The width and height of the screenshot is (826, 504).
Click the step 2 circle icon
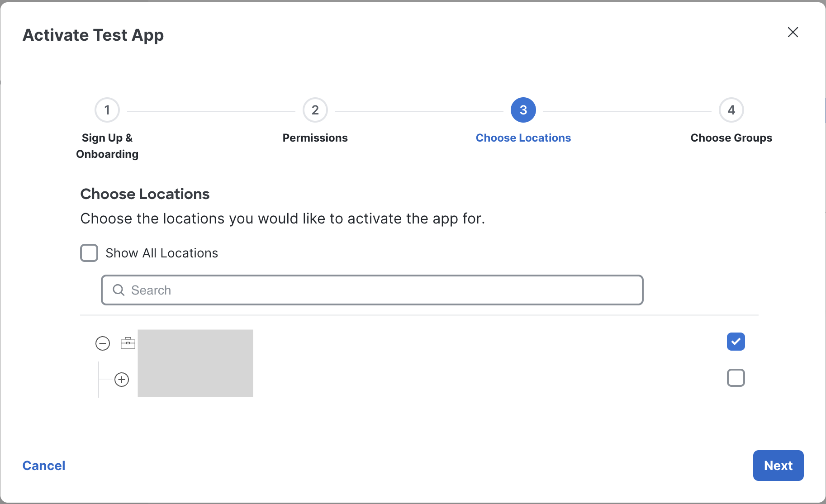tap(315, 110)
